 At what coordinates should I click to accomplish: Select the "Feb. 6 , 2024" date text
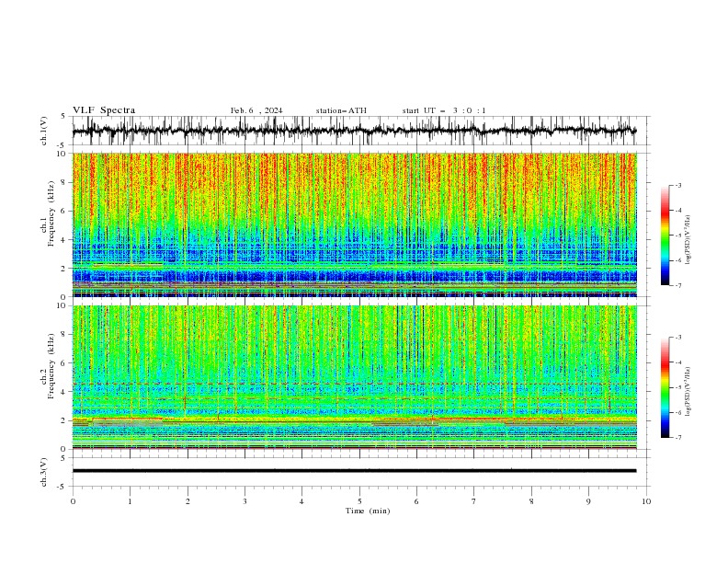coord(256,110)
